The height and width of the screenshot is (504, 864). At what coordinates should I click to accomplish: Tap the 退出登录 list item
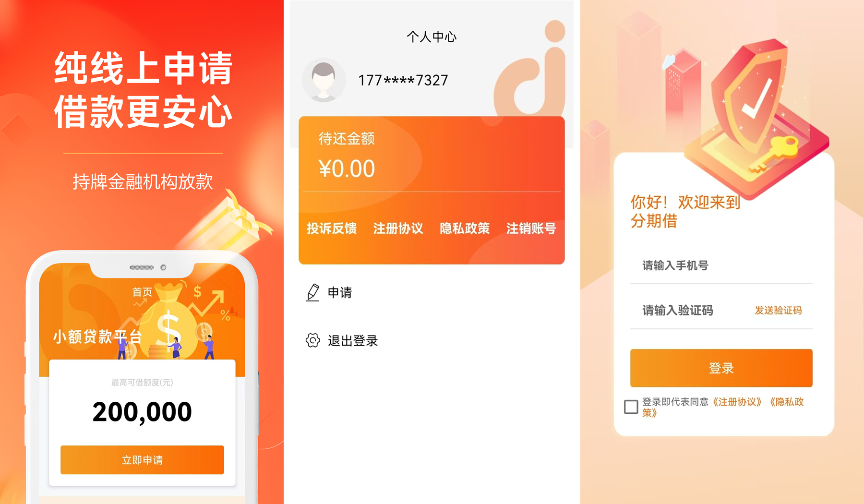[353, 341]
